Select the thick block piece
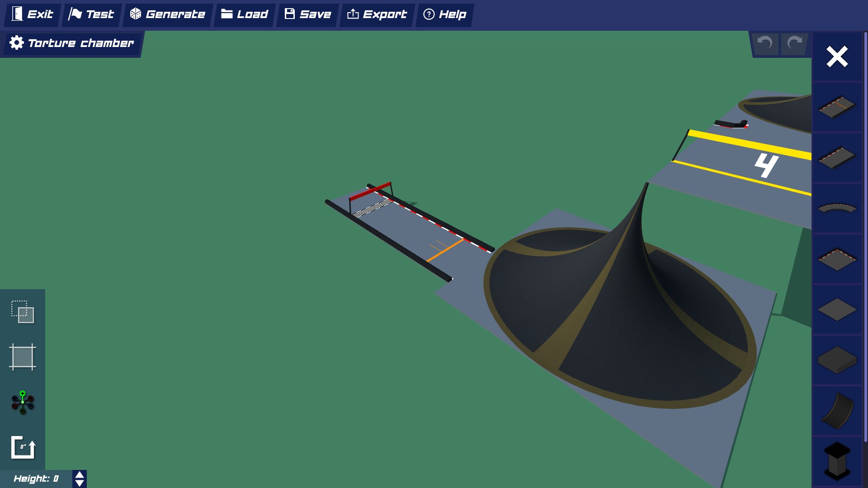This screenshot has width=868, height=488. tap(837, 360)
